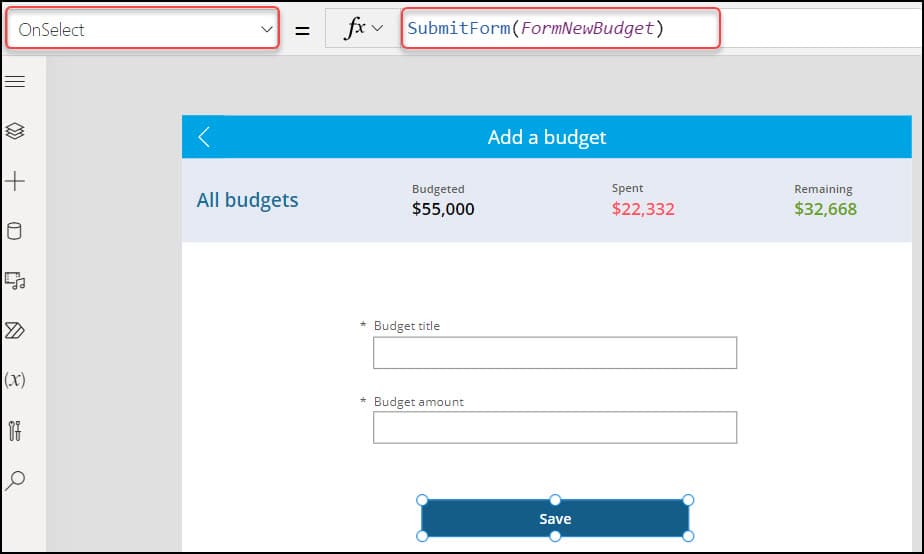Open the Media icon in sidebar

(x=15, y=281)
